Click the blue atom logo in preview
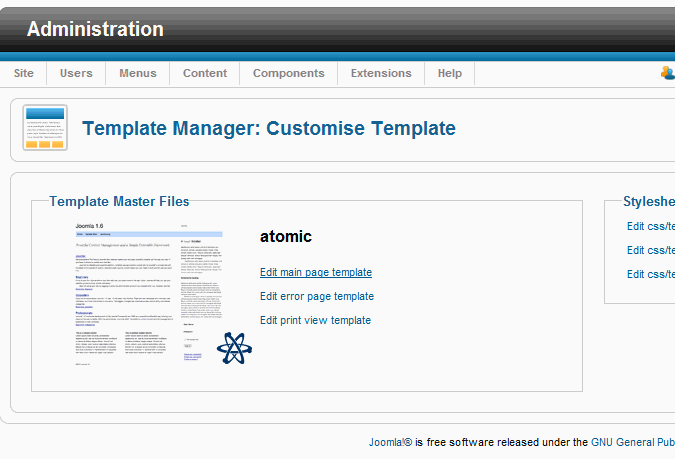 232,348
